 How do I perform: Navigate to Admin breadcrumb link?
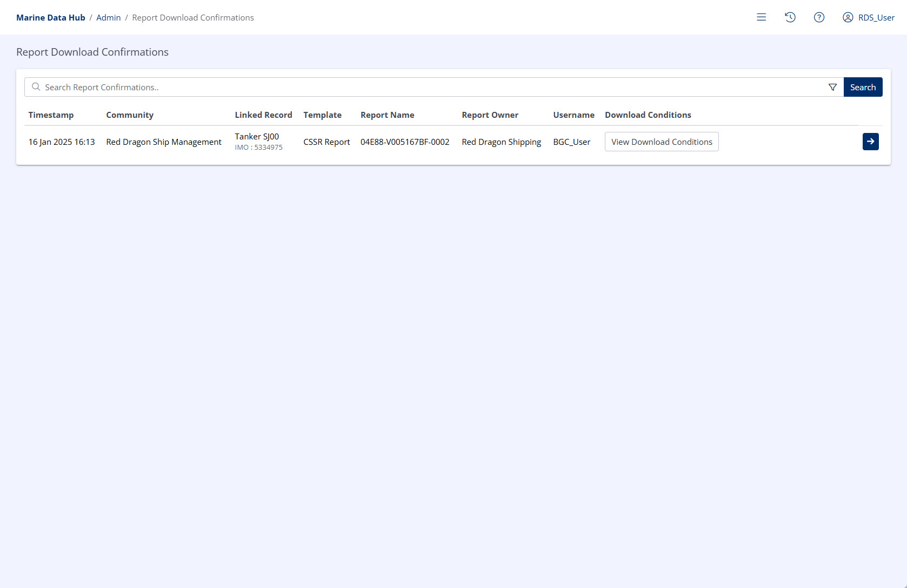pyautogui.click(x=108, y=17)
